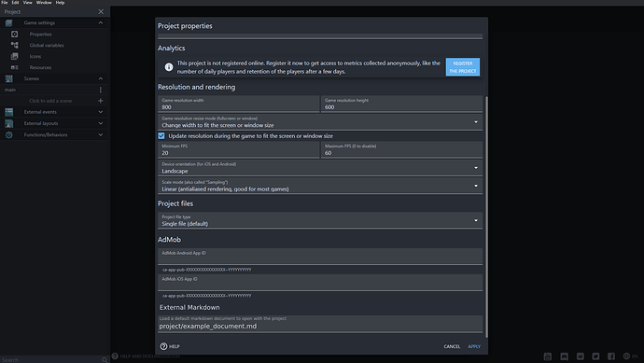Collapse the Scenes section
The image size is (644, 363).
[x=101, y=78]
